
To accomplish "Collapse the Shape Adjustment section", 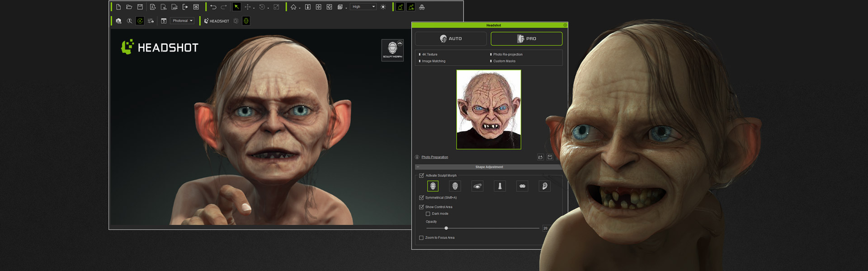I will tap(418, 167).
